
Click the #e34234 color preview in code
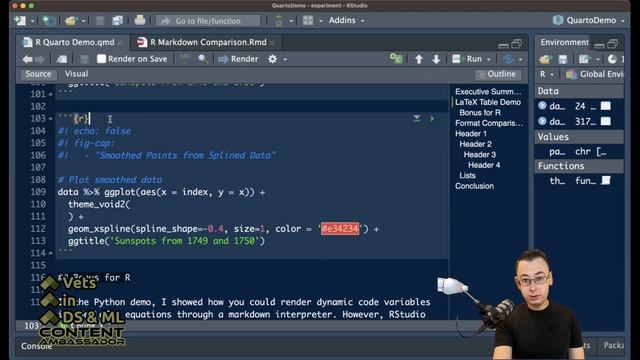[x=340, y=229]
